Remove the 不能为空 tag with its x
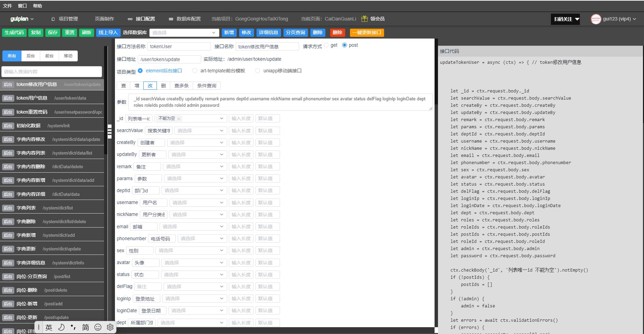 179,119
